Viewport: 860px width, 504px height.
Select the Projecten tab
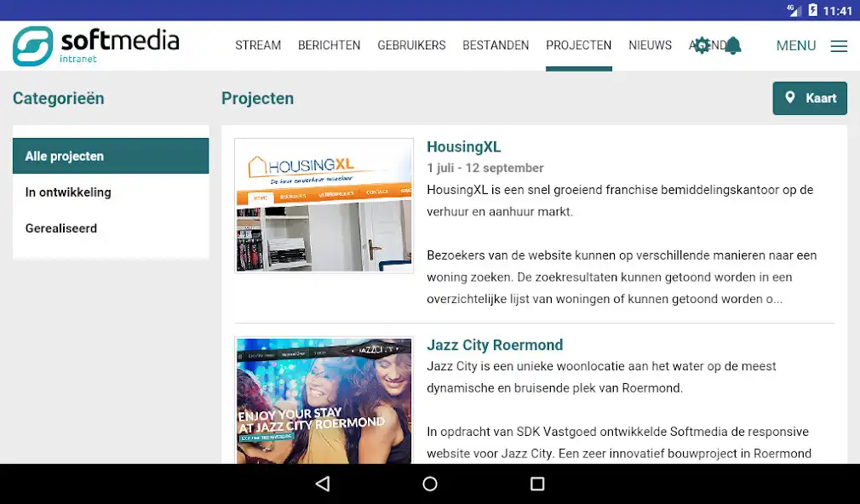coord(579,45)
